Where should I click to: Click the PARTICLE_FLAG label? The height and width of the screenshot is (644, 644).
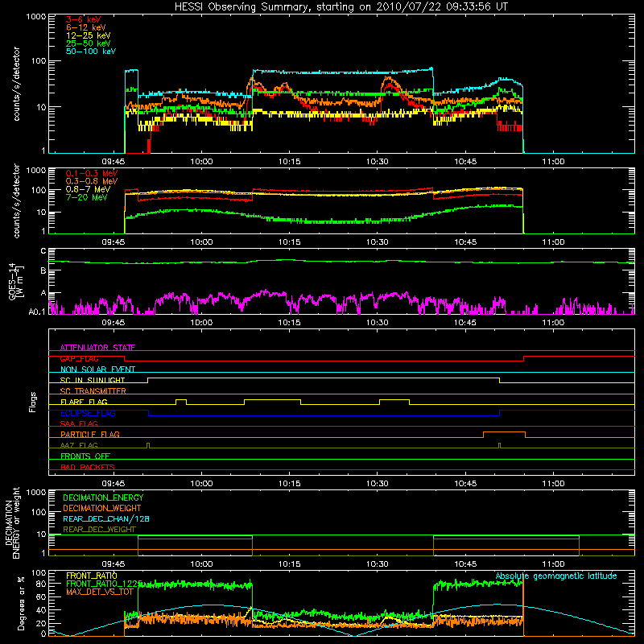(x=90, y=434)
